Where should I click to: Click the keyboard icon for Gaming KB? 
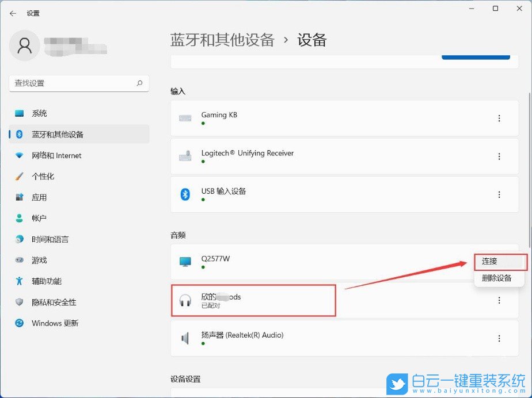[185, 118]
